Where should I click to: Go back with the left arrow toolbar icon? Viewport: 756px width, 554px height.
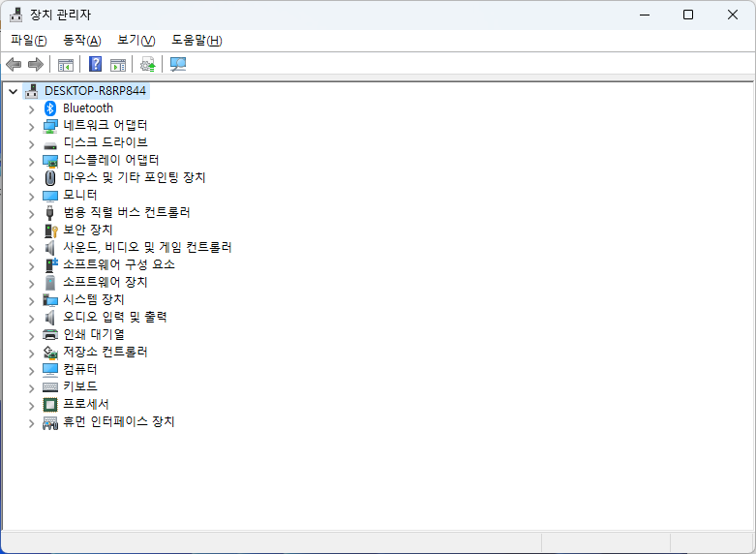[14, 64]
